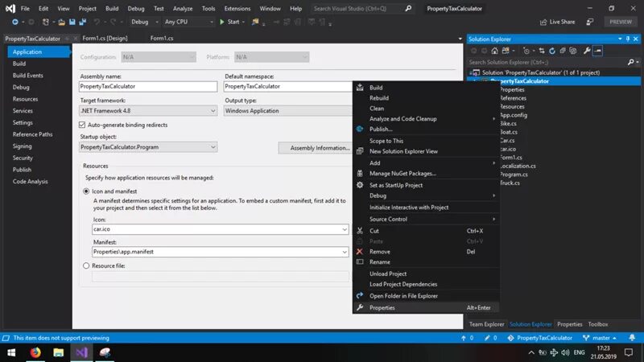This screenshot has height=362, width=644.
Task: Click notifications bell in status bar
Action: click(x=632, y=338)
